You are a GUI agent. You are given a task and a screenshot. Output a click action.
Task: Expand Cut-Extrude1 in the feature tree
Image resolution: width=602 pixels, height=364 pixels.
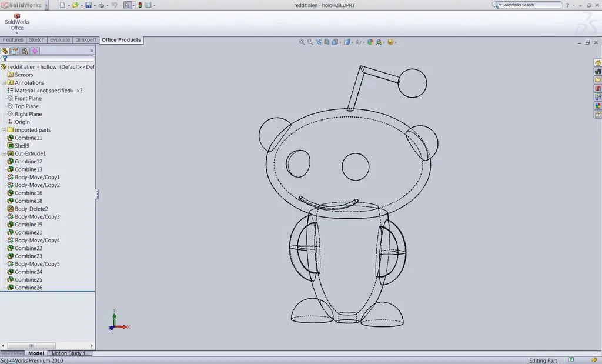[5, 153]
